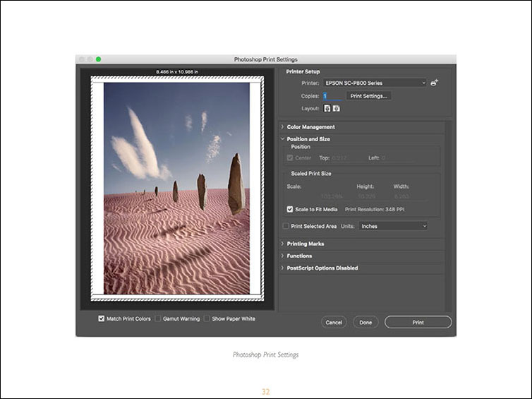The width and height of the screenshot is (532, 399).
Task: Enable the Show Paper White checkbox
Action: 207,318
